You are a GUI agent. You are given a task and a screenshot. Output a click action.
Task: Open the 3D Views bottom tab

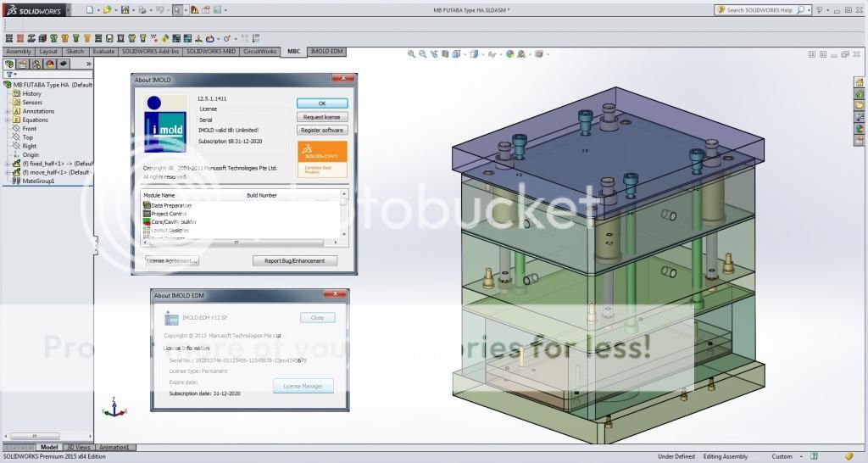pyautogui.click(x=79, y=448)
